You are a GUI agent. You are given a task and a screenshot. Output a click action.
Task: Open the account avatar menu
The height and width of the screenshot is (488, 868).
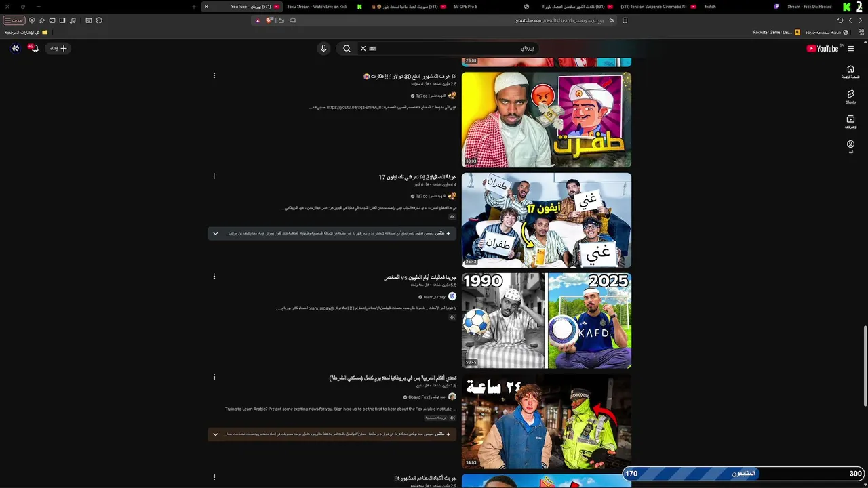tap(16, 48)
